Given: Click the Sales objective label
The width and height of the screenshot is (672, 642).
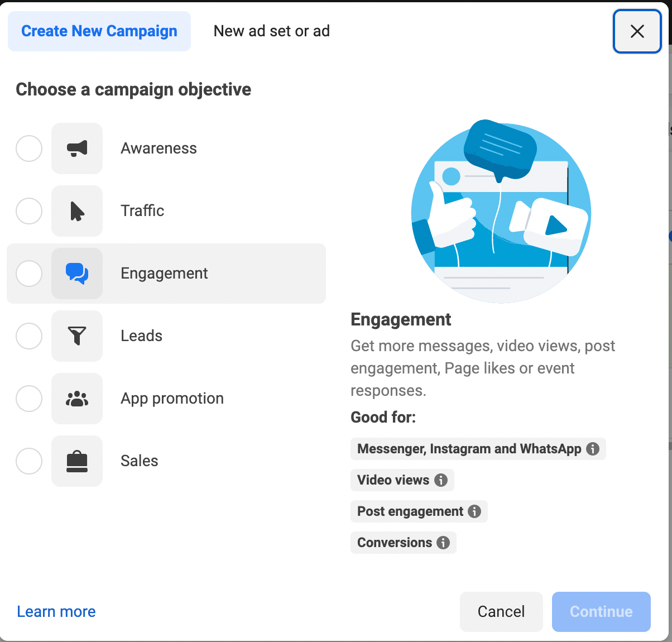Looking at the screenshot, I should (x=140, y=461).
